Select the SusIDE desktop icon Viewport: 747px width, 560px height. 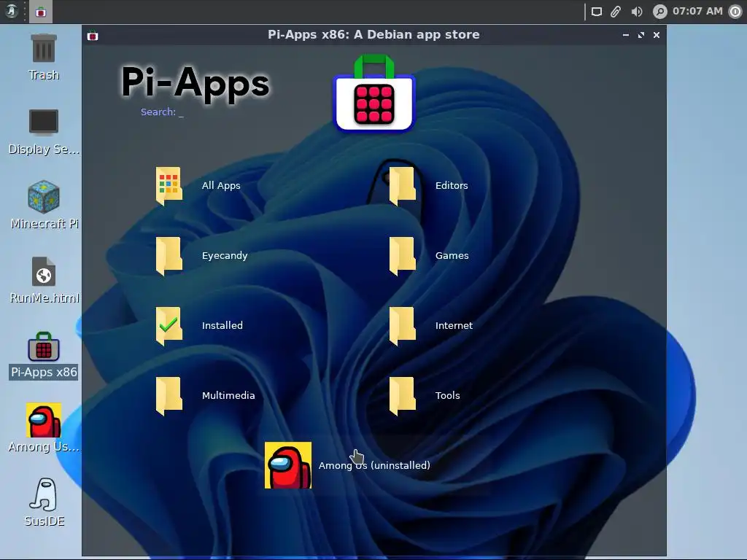pos(43,495)
